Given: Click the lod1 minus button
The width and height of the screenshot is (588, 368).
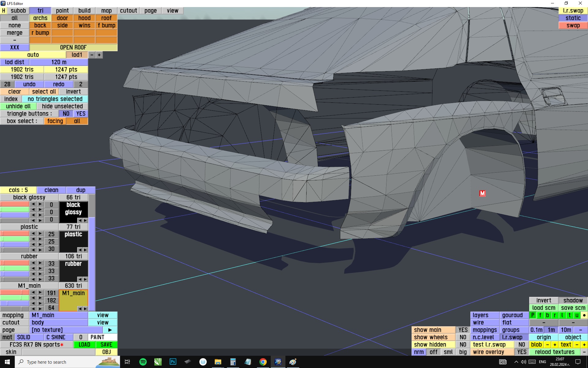Looking at the screenshot, I should (92, 55).
